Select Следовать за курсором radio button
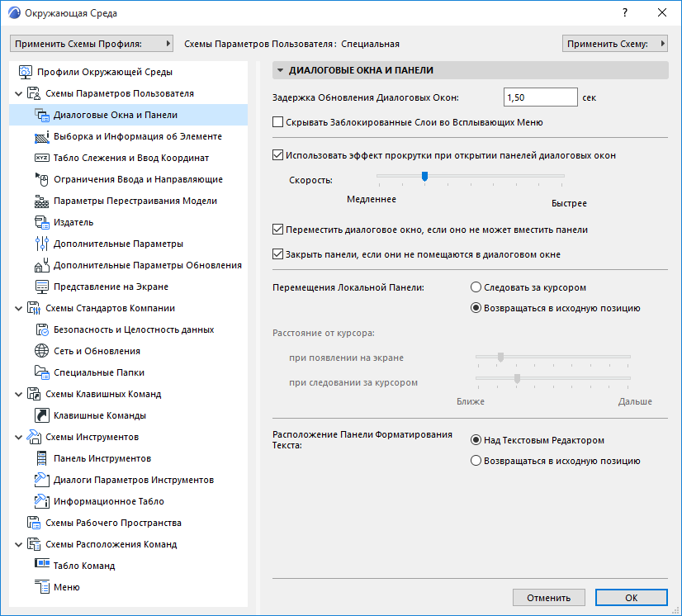This screenshot has height=616, width=682. 476,287
